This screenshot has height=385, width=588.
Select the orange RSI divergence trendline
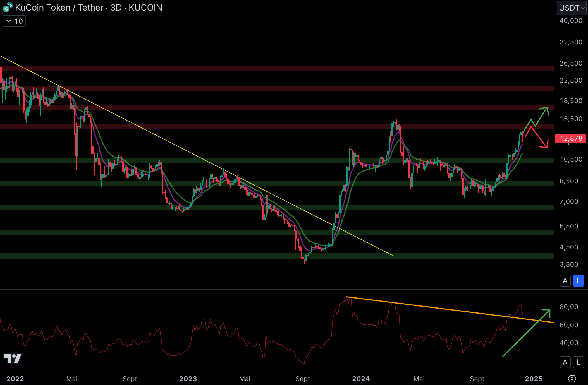coord(447,309)
